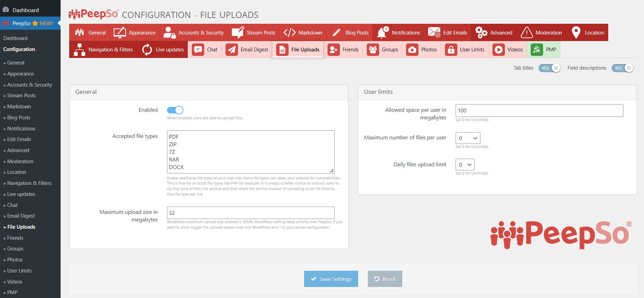Click the Email Digest paper plane icon

coord(232,50)
